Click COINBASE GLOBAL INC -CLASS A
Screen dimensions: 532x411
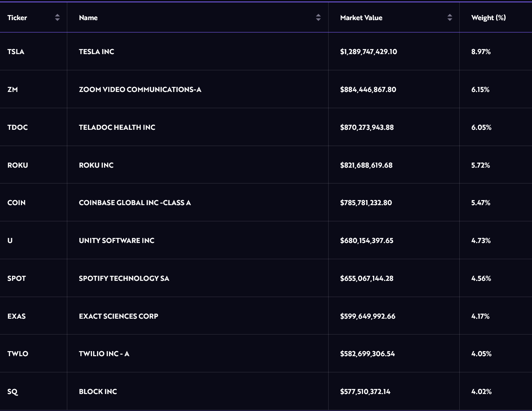[x=135, y=203]
